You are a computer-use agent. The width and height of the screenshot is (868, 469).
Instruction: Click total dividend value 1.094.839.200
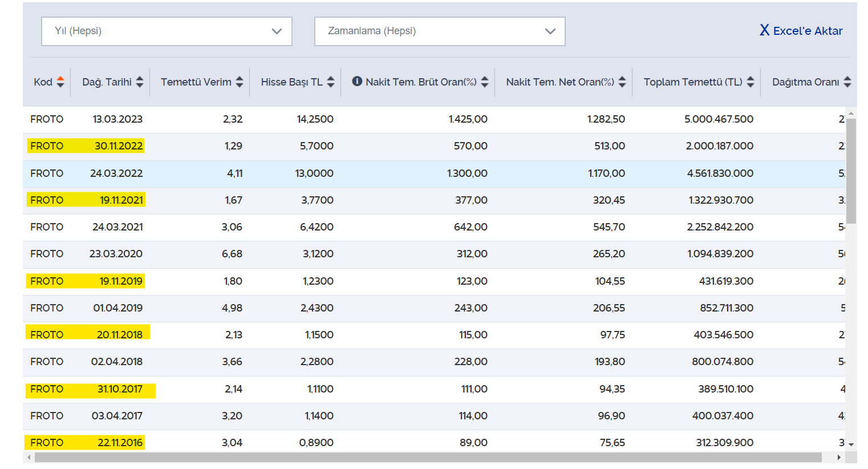point(720,254)
